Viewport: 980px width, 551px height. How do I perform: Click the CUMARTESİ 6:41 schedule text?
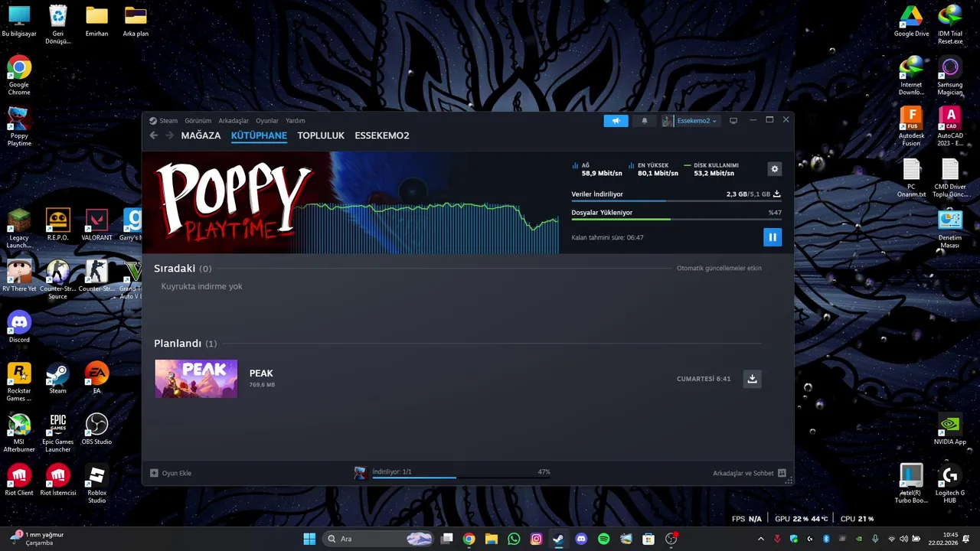click(704, 379)
